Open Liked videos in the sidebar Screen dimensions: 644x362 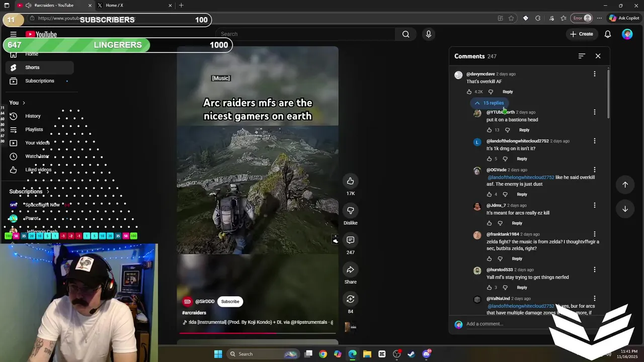(39, 170)
